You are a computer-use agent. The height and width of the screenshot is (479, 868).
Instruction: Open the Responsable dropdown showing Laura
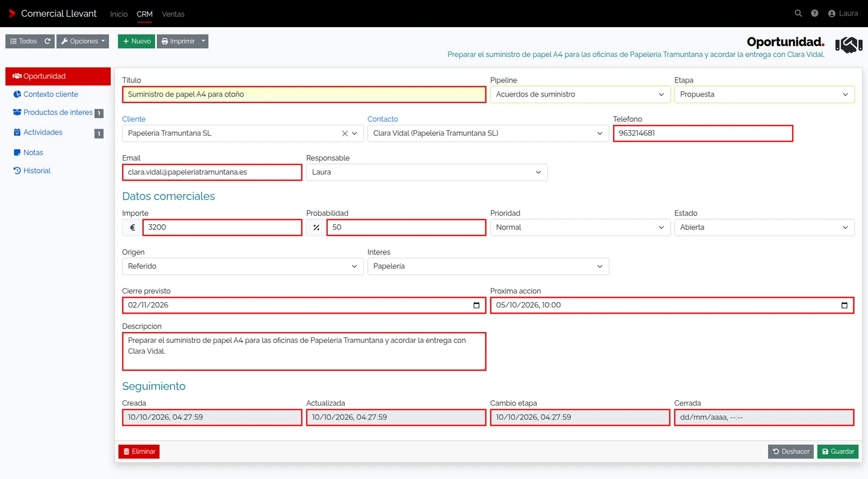coord(427,173)
